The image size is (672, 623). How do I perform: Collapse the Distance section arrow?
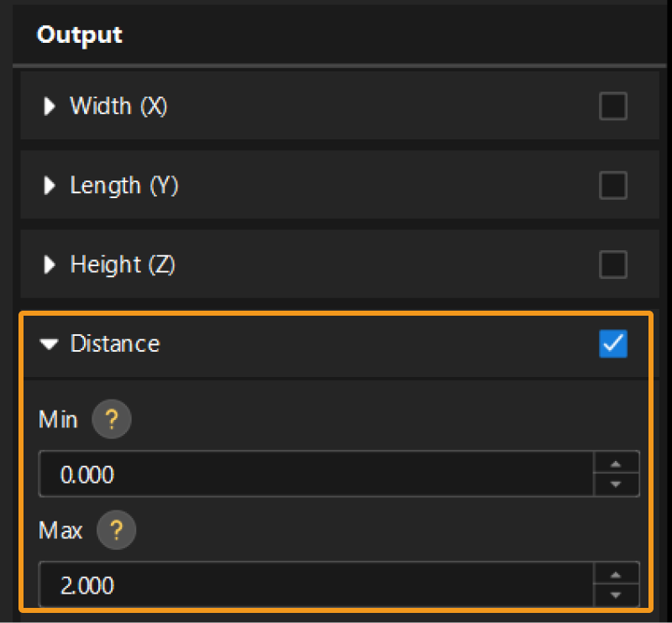click(x=50, y=343)
